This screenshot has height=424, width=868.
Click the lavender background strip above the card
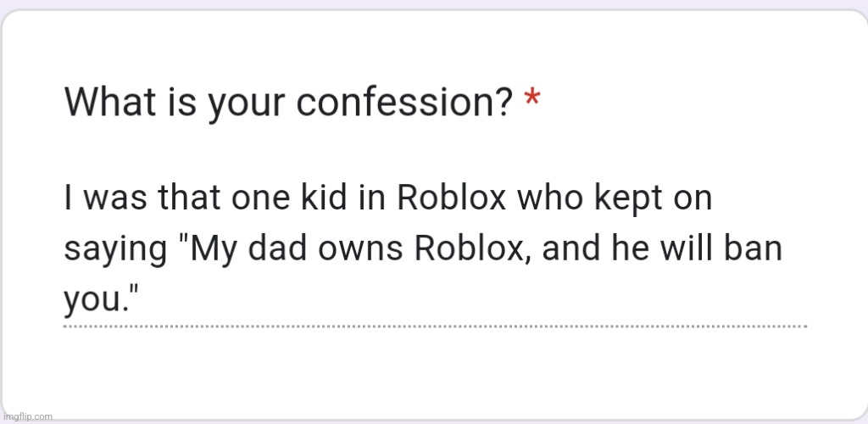[x=434, y=3]
